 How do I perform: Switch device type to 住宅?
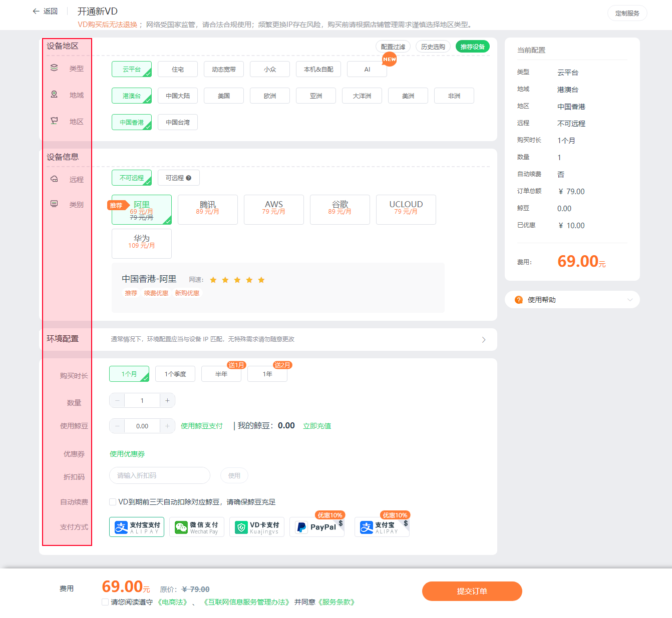coord(178,69)
